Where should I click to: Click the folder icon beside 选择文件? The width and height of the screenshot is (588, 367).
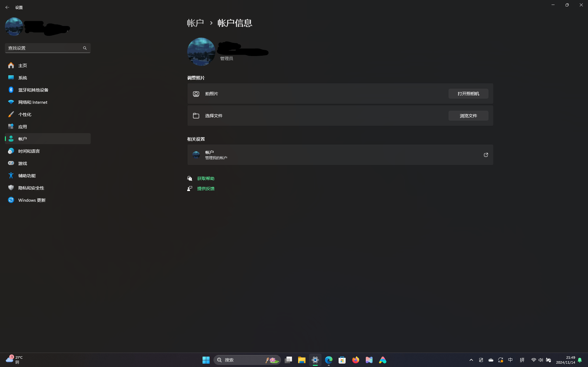pos(196,116)
